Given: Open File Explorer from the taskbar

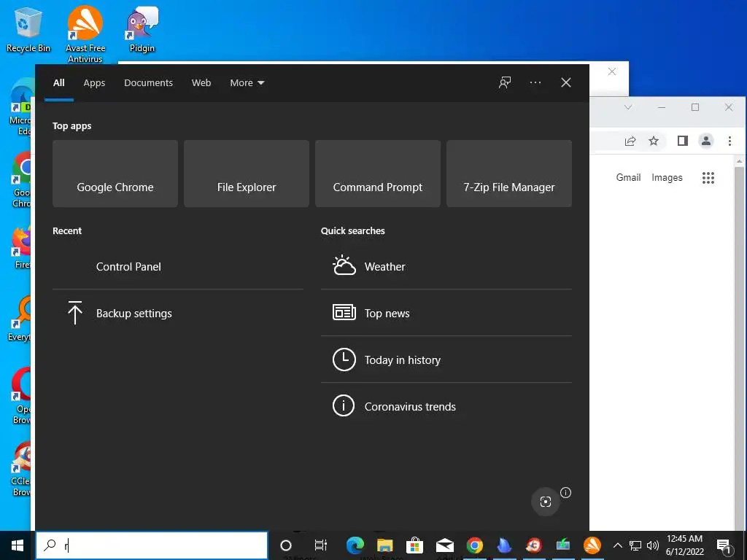Looking at the screenshot, I should tap(385, 545).
